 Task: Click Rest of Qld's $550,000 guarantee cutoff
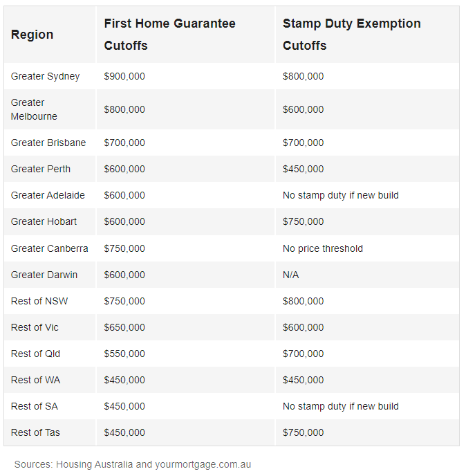click(124, 354)
